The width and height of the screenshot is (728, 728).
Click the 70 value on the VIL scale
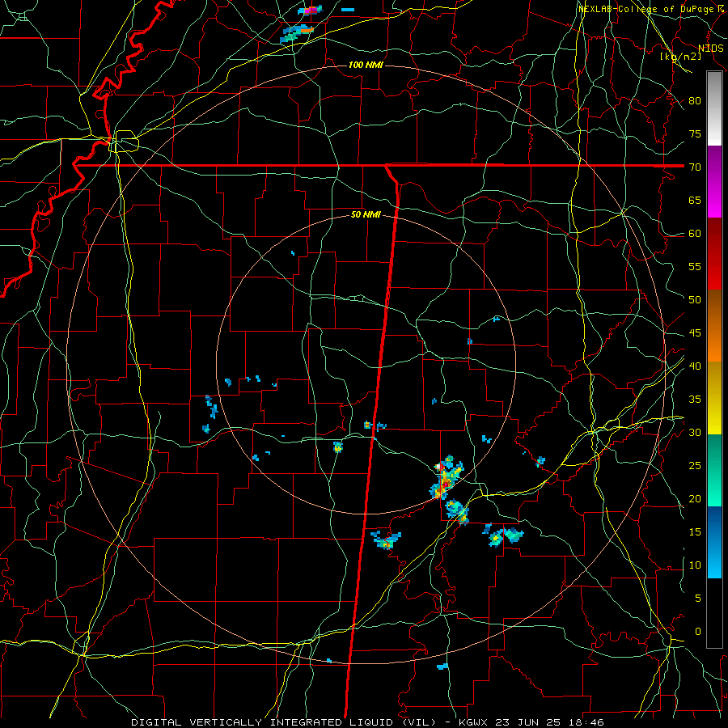tap(695, 167)
